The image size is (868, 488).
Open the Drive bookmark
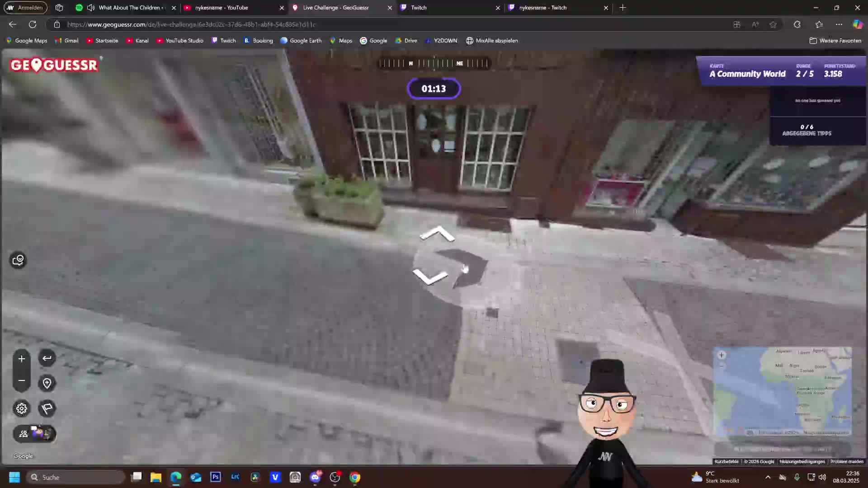tap(406, 41)
